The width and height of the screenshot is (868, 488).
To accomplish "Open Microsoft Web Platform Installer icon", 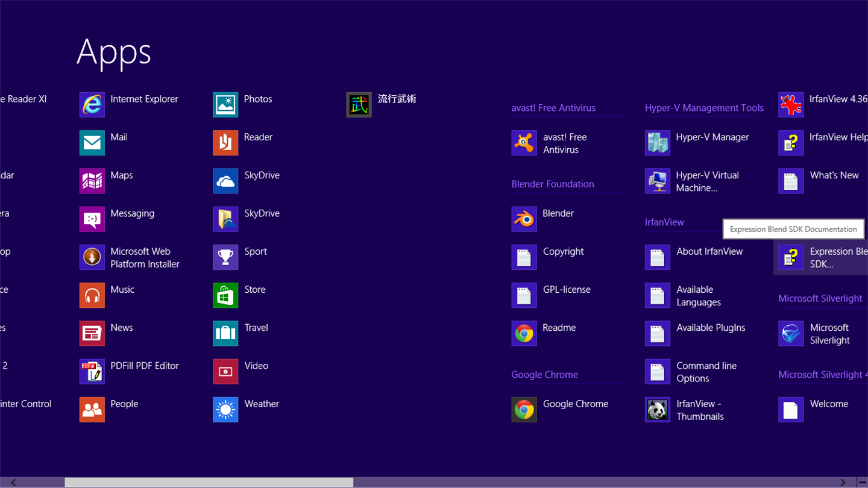I will 92,257.
